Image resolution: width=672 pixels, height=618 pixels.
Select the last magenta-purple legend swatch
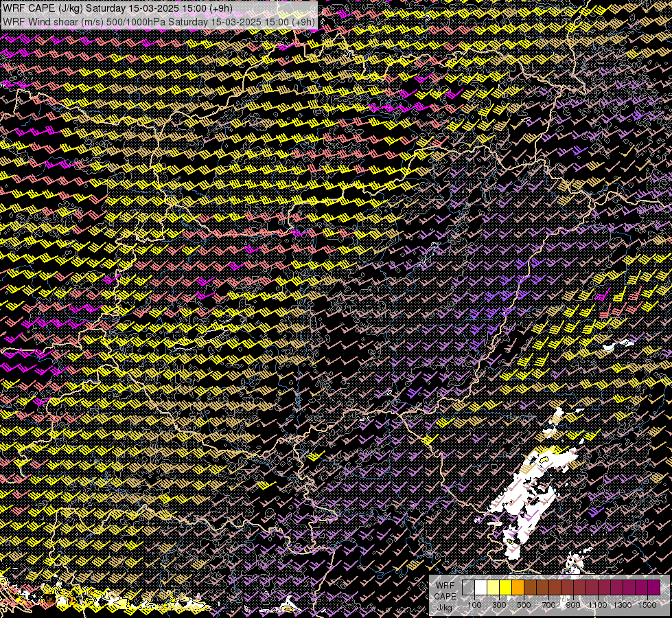[x=654, y=587]
